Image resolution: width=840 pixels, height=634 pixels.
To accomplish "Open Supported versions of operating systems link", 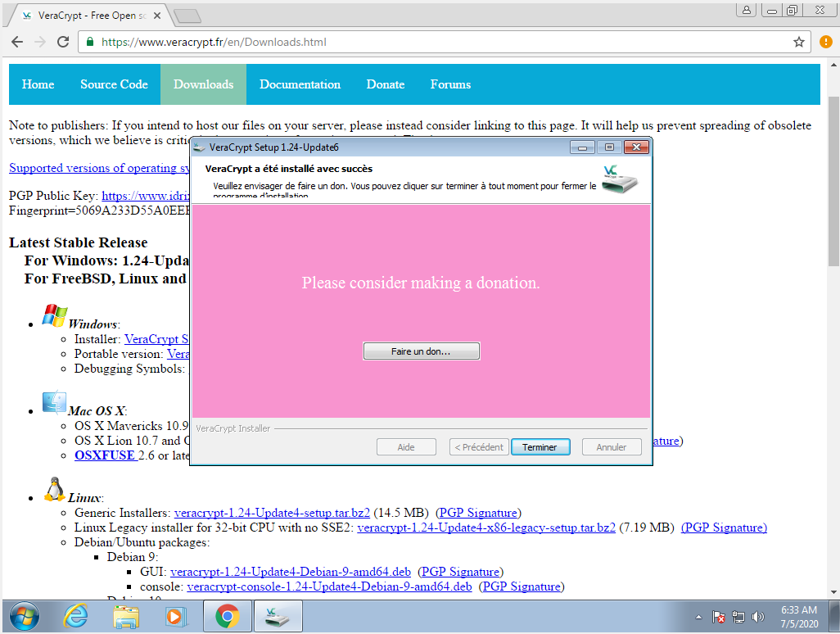I will tap(99, 168).
